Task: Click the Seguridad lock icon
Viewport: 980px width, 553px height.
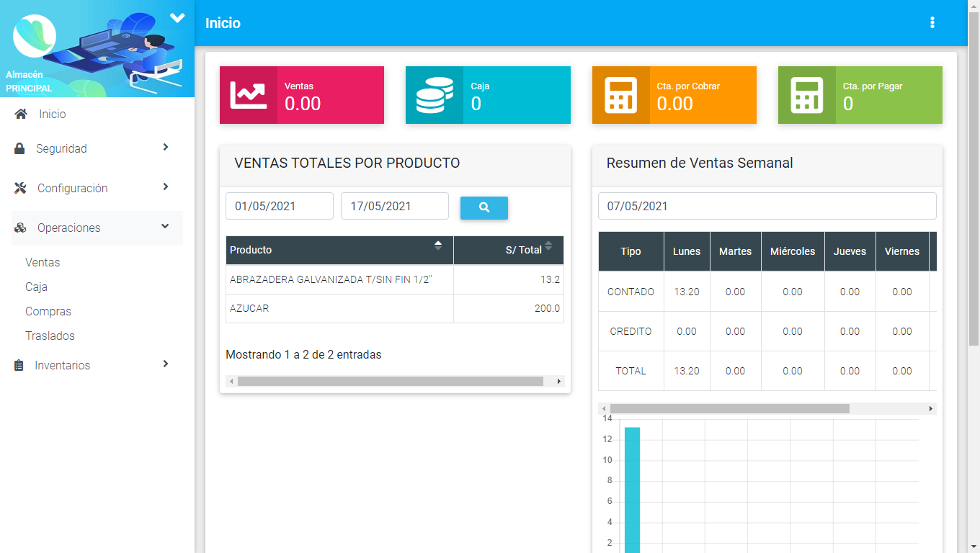Action: pyautogui.click(x=20, y=148)
